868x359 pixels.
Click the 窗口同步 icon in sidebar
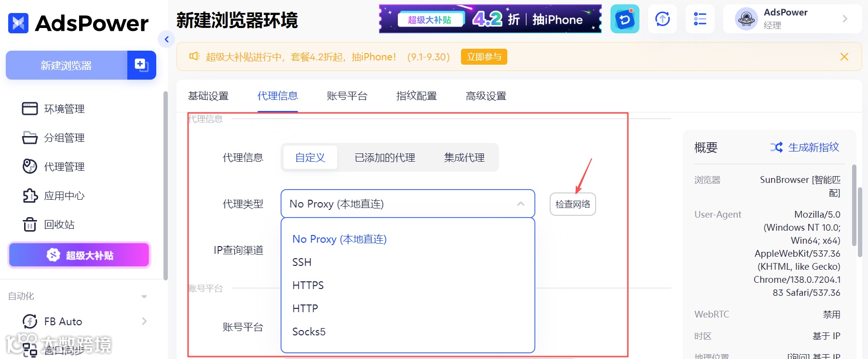[30, 350]
